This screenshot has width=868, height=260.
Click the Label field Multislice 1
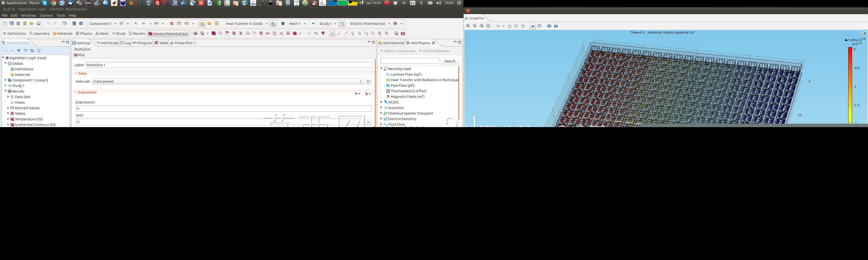pos(229,65)
